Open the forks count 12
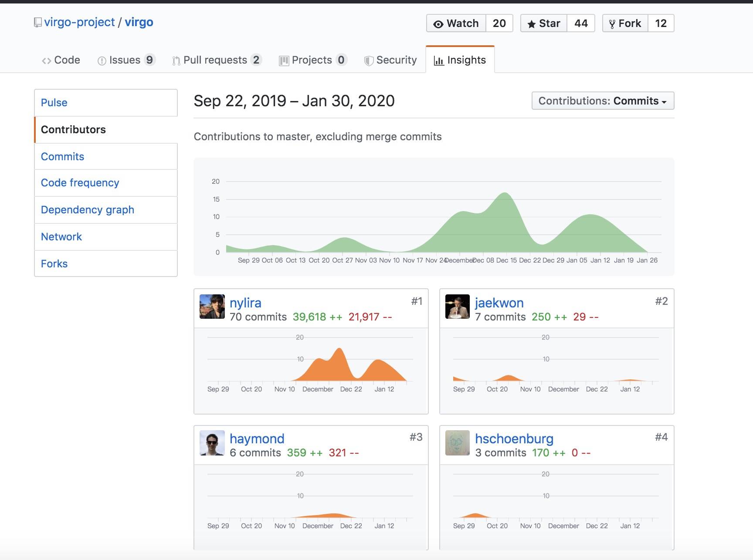The width and height of the screenshot is (753, 560). [661, 23]
